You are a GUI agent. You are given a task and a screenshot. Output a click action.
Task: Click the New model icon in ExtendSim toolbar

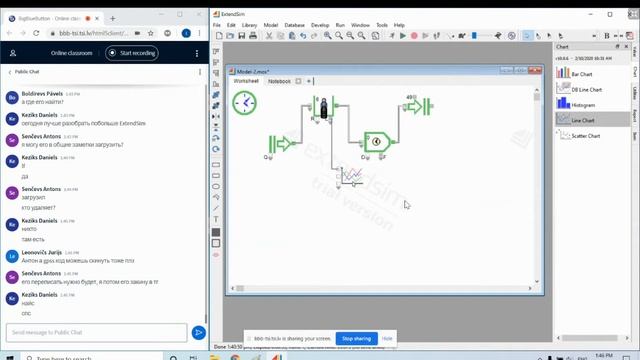219,36
